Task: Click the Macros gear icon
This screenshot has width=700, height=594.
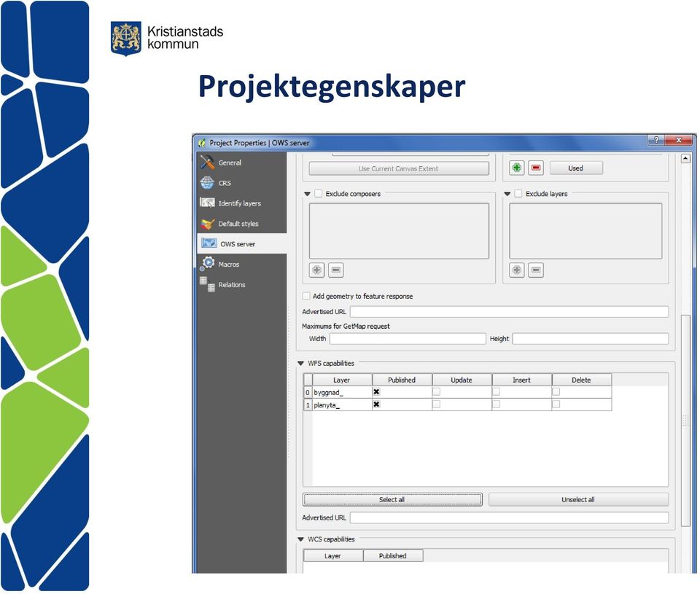Action: (x=207, y=263)
